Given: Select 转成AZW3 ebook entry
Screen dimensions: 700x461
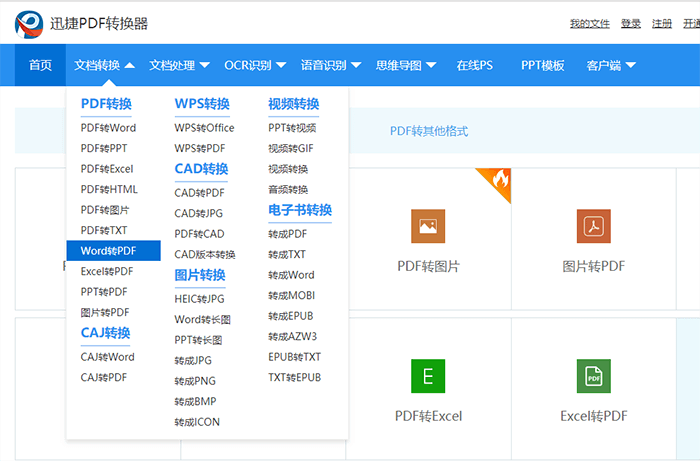Looking at the screenshot, I should 292,336.
